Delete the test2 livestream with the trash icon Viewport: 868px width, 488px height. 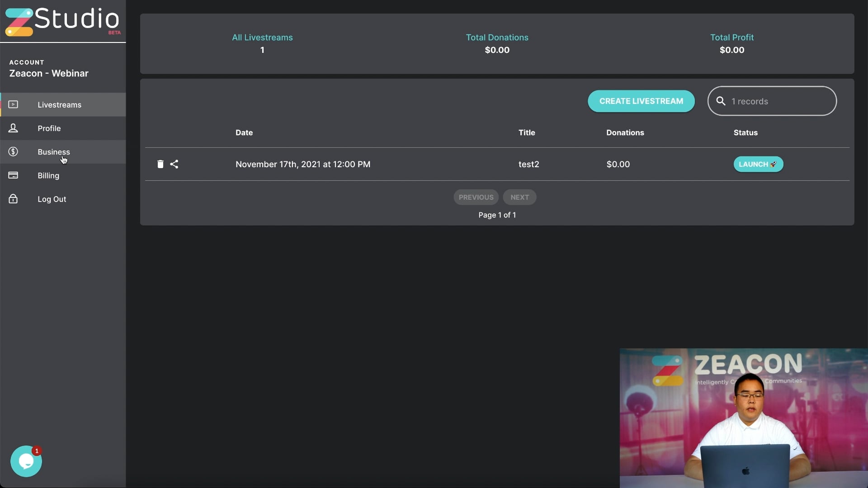(160, 164)
